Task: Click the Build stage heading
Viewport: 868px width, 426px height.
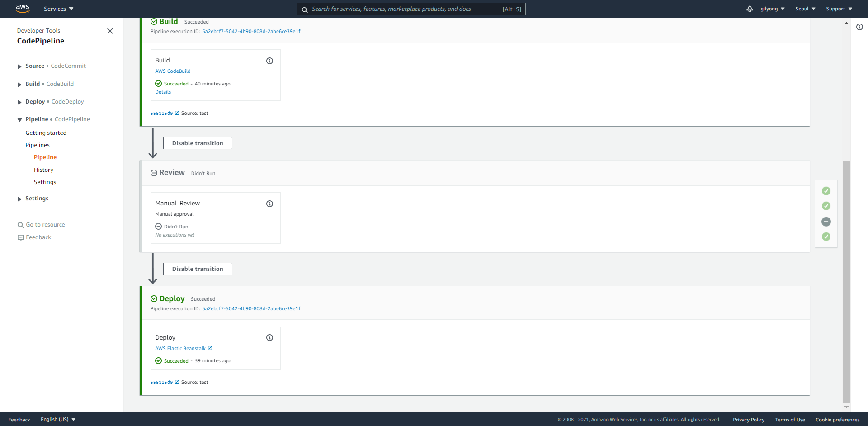Action: tap(169, 21)
